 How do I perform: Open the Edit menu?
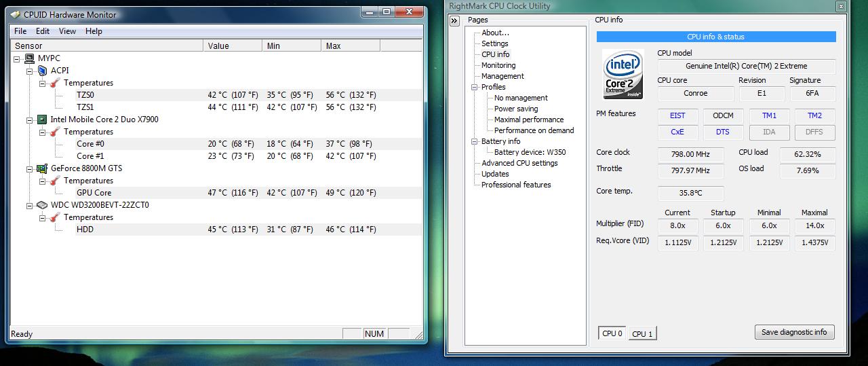click(43, 31)
